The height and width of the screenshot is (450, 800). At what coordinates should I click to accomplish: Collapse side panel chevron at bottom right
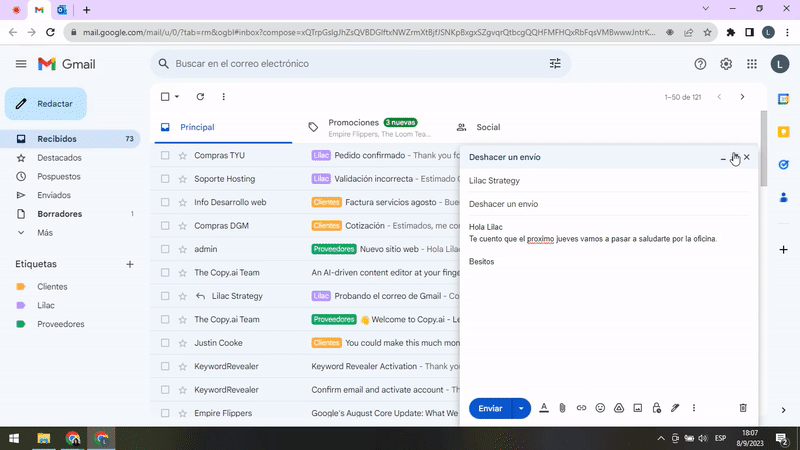[784, 410]
